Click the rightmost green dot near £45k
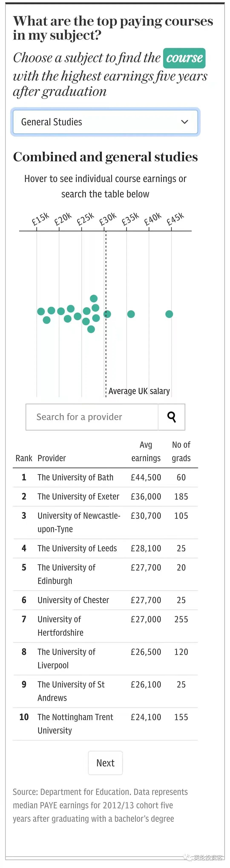 point(169,314)
